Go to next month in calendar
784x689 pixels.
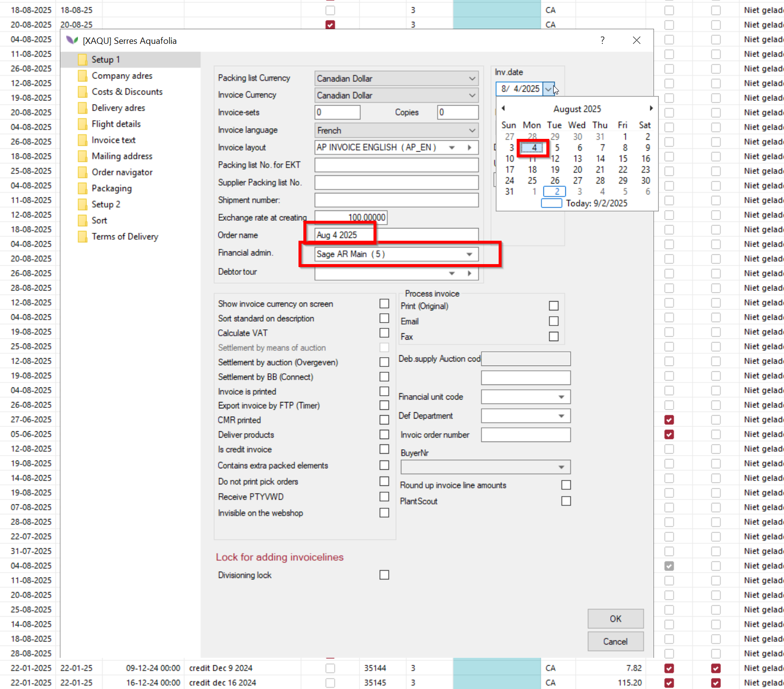(651, 109)
